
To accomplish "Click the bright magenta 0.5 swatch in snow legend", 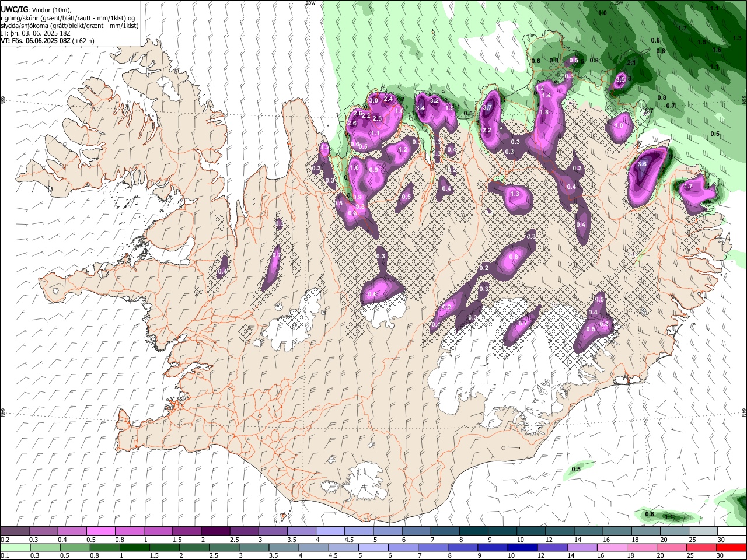I will [x=100, y=531].
